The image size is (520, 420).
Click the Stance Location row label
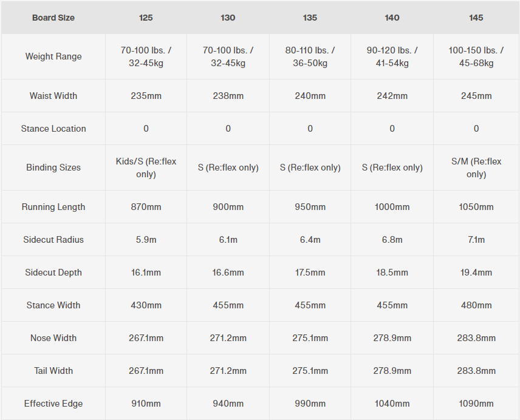click(53, 129)
